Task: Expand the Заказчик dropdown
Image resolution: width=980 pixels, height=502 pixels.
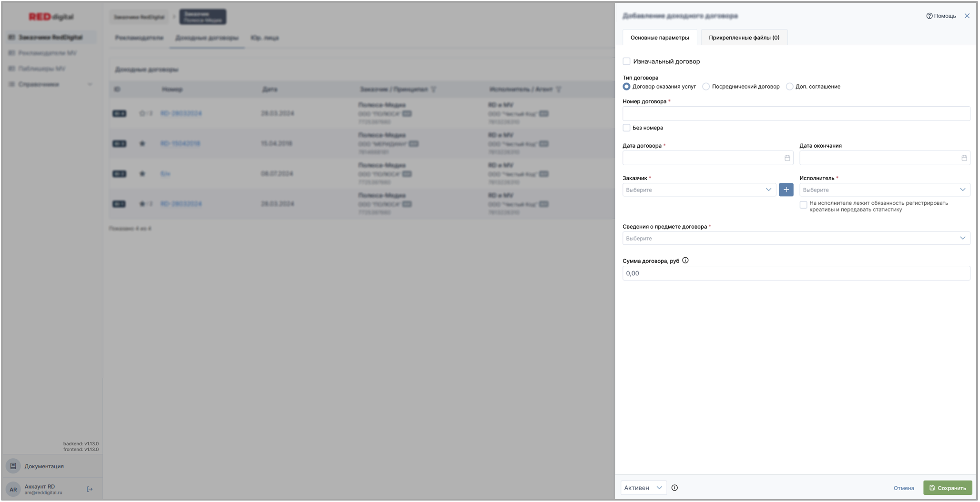Action: point(699,190)
